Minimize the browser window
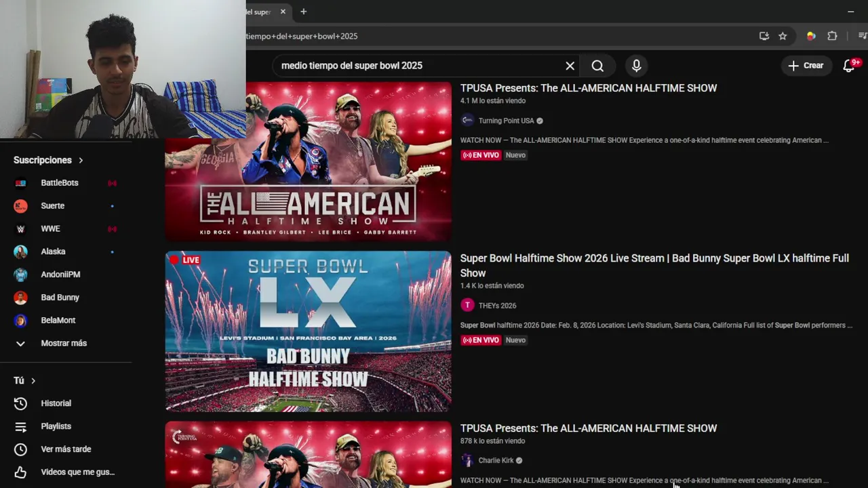868x488 pixels. pyautogui.click(x=850, y=12)
